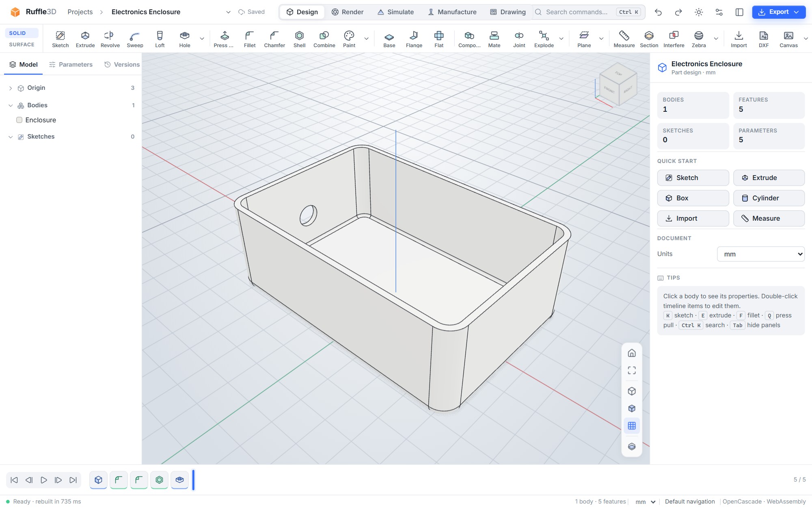
Task: Open the Combine tool
Action: point(324,39)
